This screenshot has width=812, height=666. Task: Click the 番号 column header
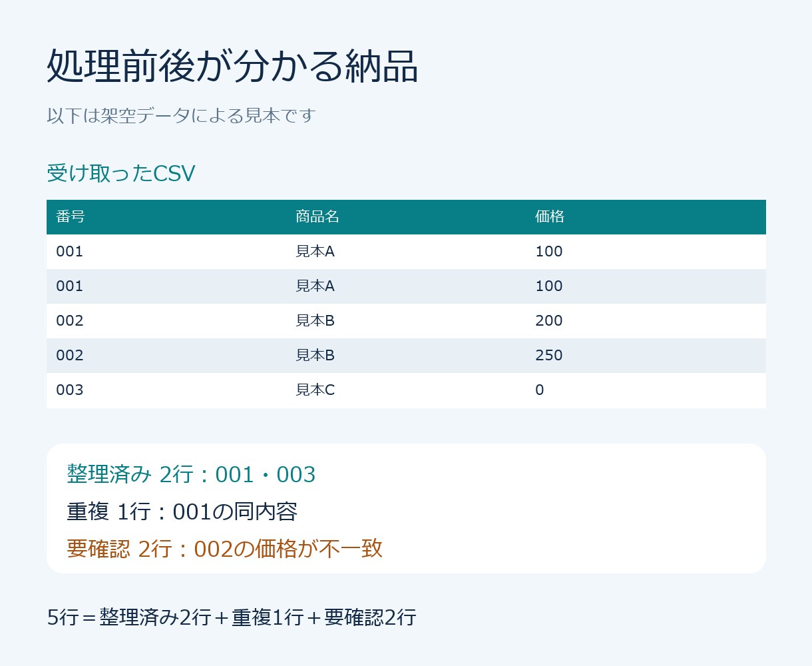(71, 216)
